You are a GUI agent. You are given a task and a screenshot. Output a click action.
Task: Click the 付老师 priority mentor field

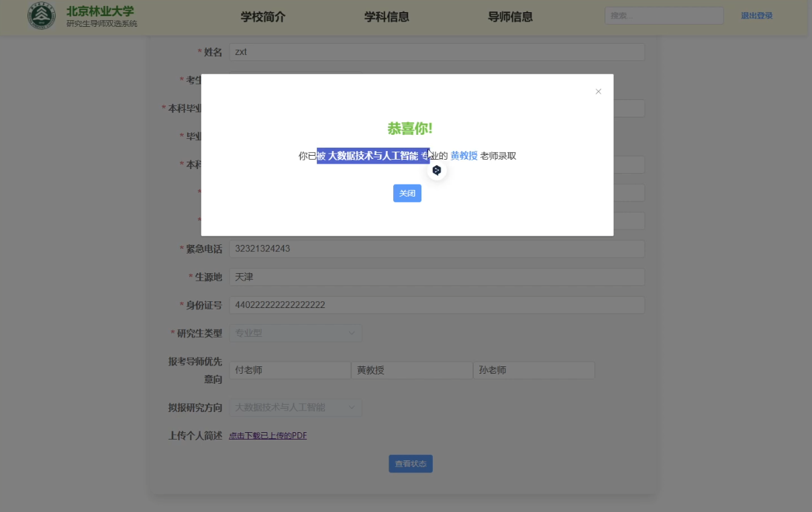point(289,370)
